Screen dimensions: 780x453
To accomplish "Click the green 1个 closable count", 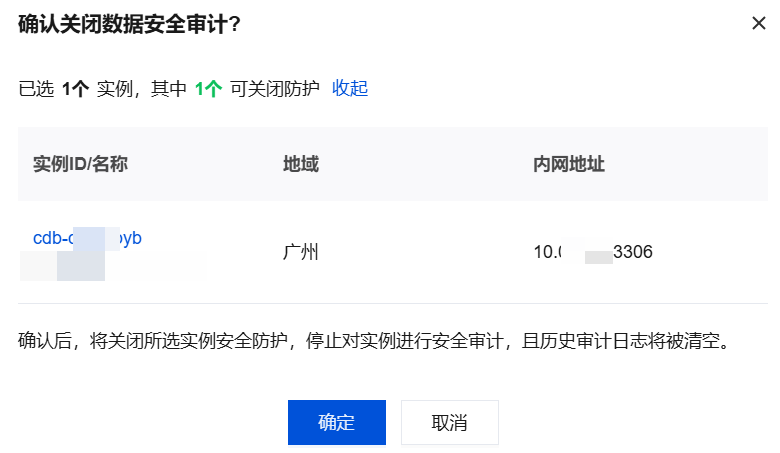I will point(208,89).
